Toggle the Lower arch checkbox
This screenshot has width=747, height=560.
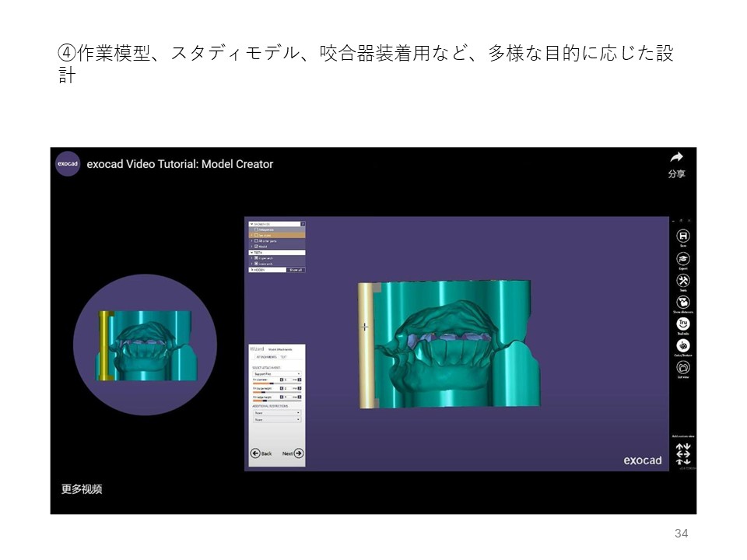[x=255, y=264]
